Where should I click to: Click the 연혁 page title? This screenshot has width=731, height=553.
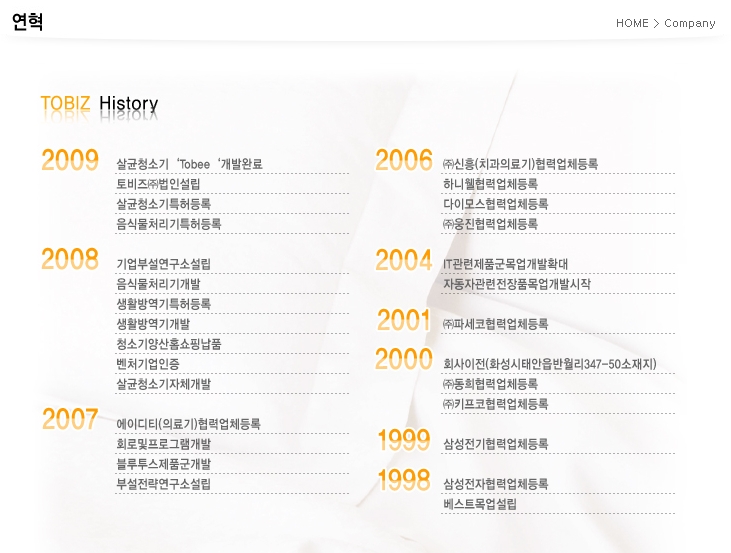pyautogui.click(x=27, y=22)
